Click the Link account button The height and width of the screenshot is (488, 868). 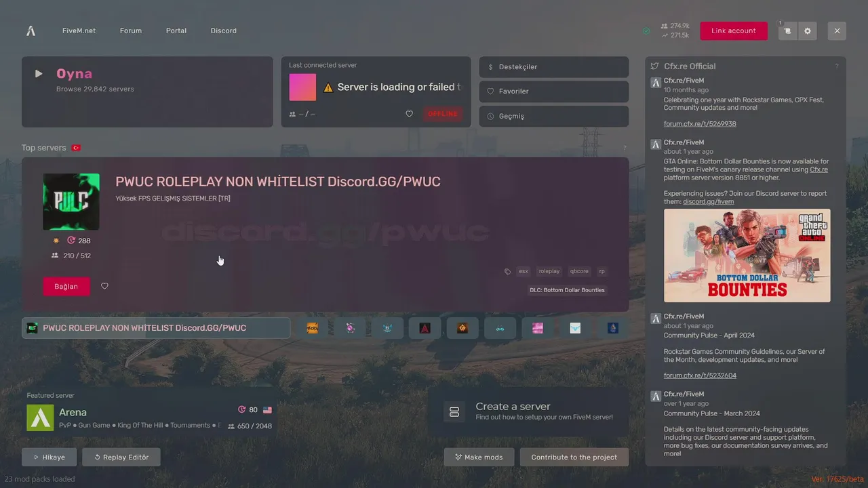point(734,30)
